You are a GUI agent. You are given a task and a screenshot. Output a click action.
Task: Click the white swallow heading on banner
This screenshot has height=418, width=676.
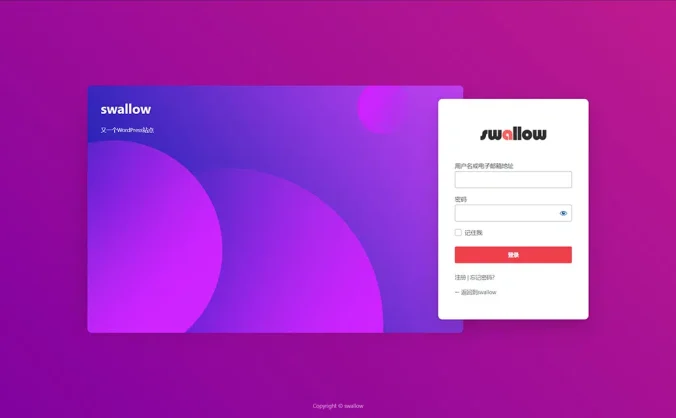pyautogui.click(x=126, y=109)
